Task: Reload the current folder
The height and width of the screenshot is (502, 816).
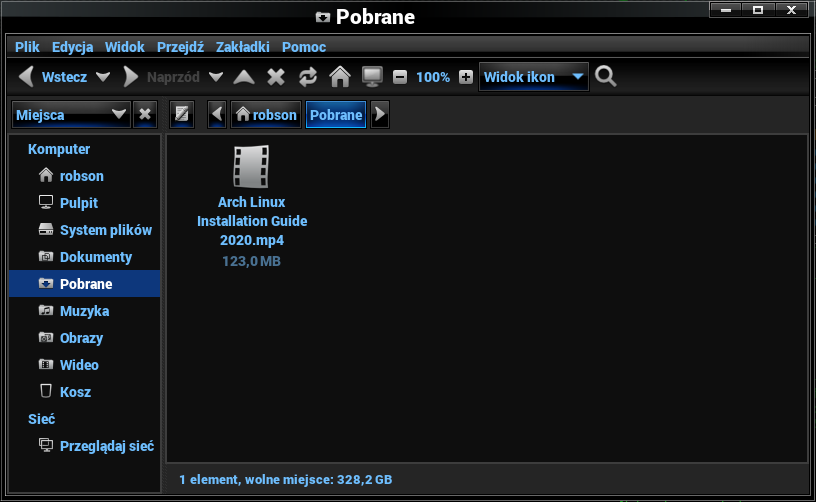Action: pos(308,77)
